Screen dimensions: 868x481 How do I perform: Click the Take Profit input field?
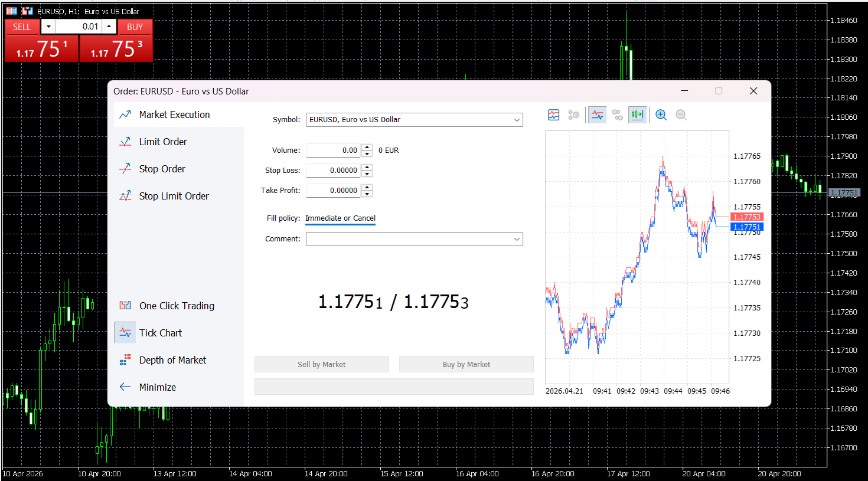tap(333, 191)
